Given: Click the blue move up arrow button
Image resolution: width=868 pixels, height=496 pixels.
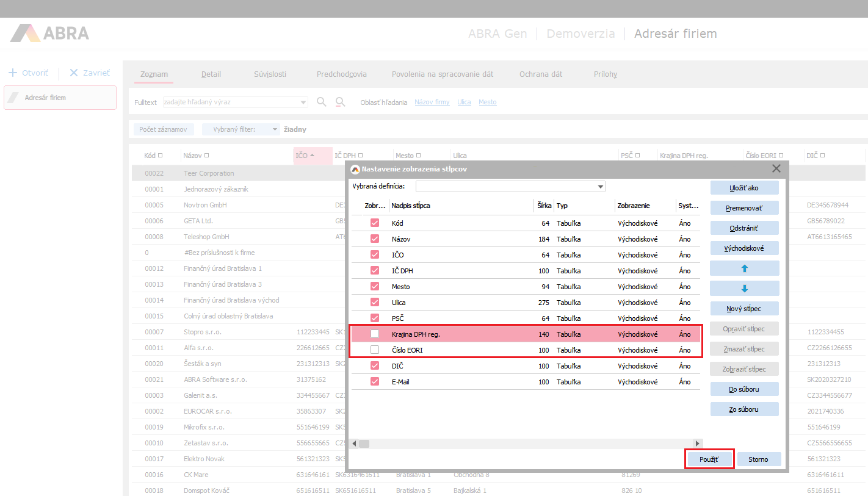Looking at the screenshot, I should pos(744,268).
